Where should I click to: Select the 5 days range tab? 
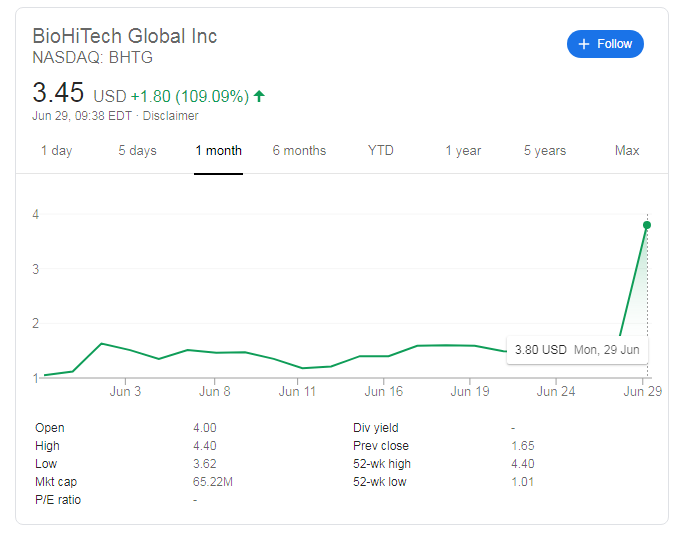click(x=137, y=150)
